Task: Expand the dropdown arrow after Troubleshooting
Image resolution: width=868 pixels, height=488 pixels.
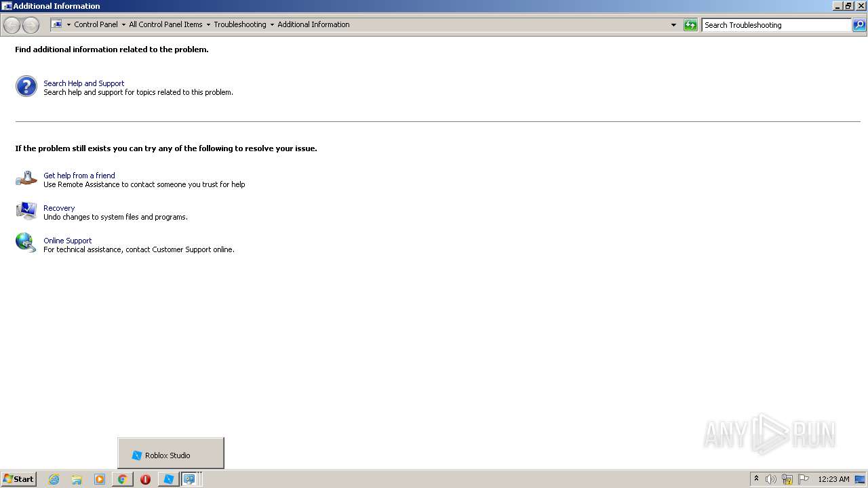Action: pyautogui.click(x=272, y=25)
